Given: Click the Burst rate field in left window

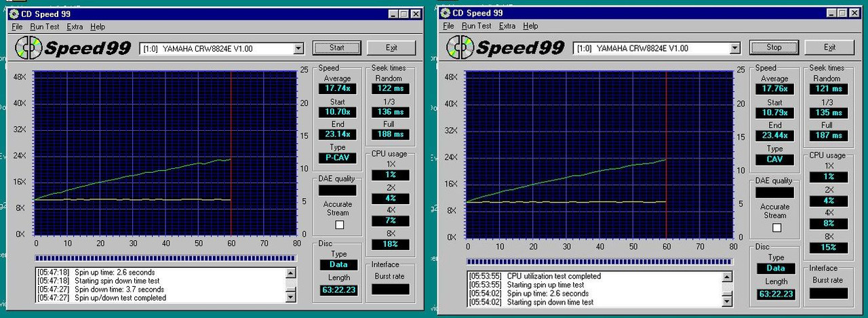Looking at the screenshot, I should click(x=391, y=289).
